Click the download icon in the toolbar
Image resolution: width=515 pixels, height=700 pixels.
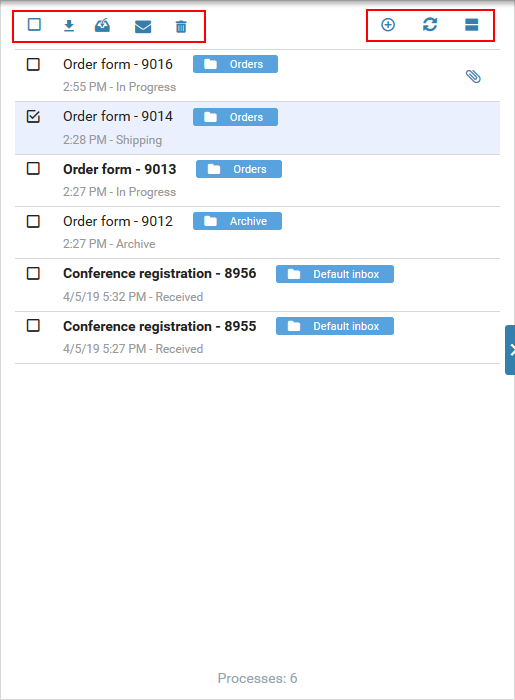point(69,26)
